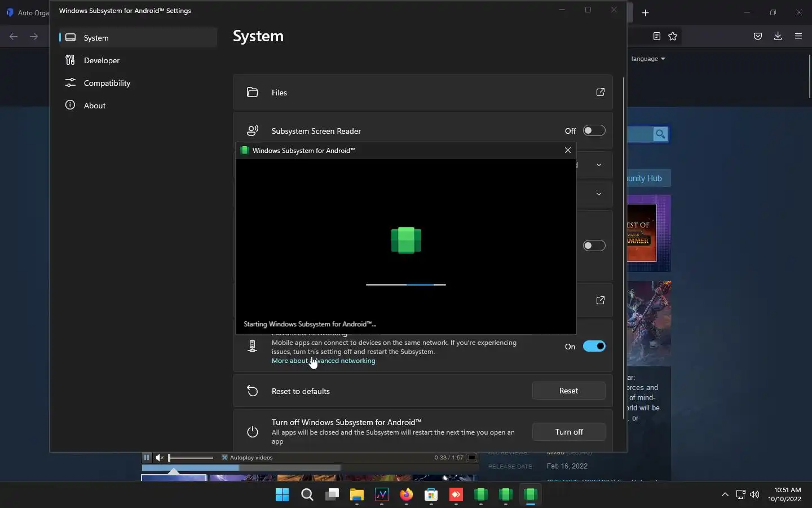The height and width of the screenshot is (508, 812).
Task: Click the Starting Windows Subsystem for Android text
Action: [x=310, y=324]
